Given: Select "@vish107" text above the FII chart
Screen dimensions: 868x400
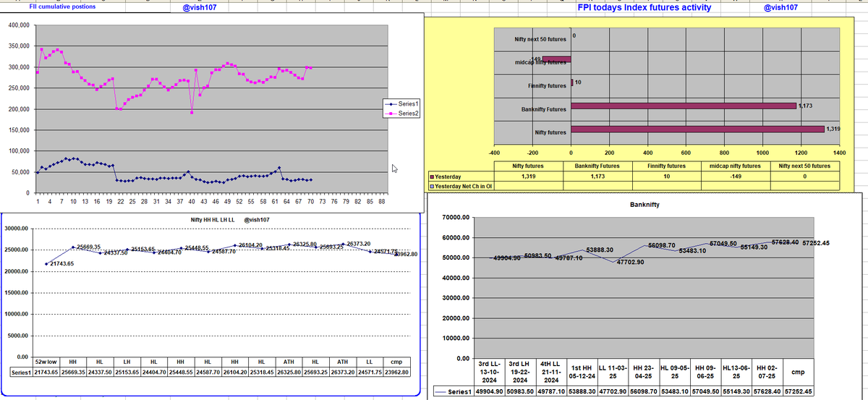Looking at the screenshot, I should (198, 9).
